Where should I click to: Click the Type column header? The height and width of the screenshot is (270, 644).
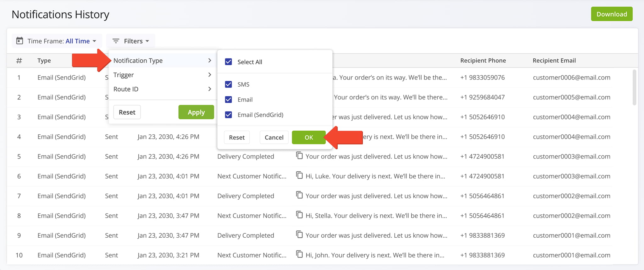pos(44,61)
